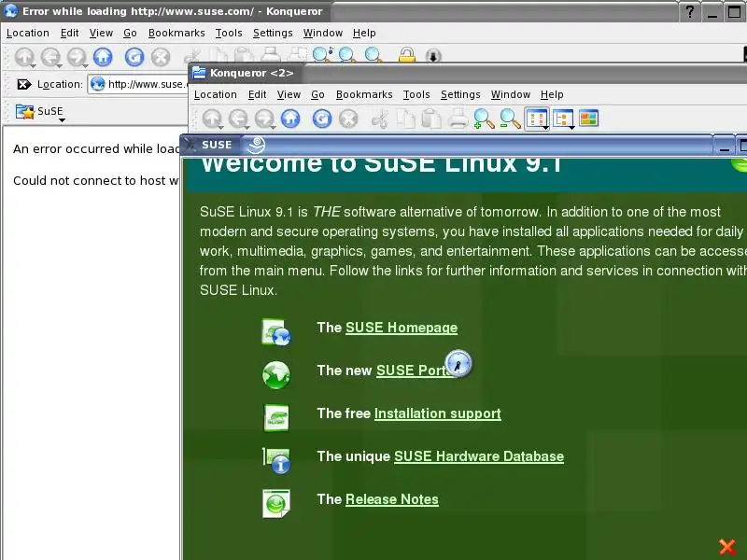Open the Window menu in Konqueror <2>

pos(511,94)
